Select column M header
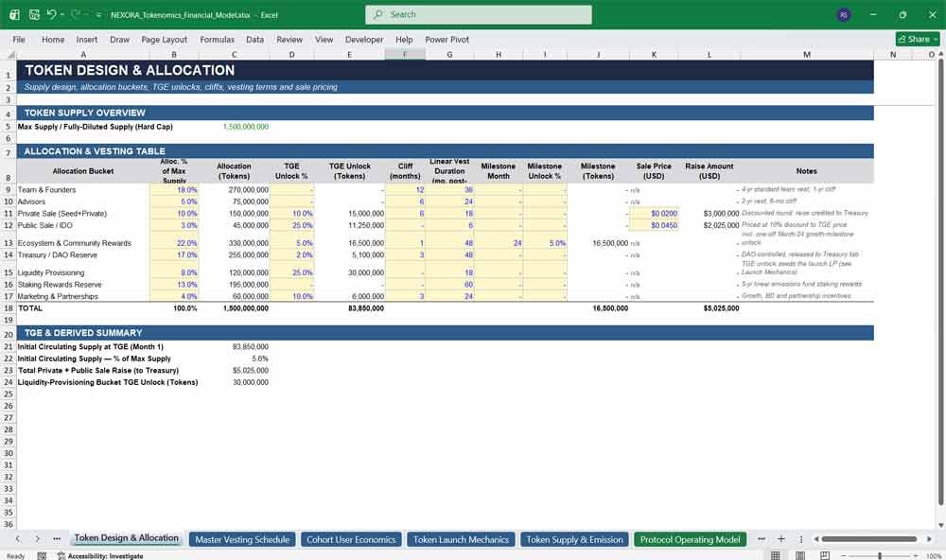The height and width of the screenshot is (560, 946). [x=807, y=54]
